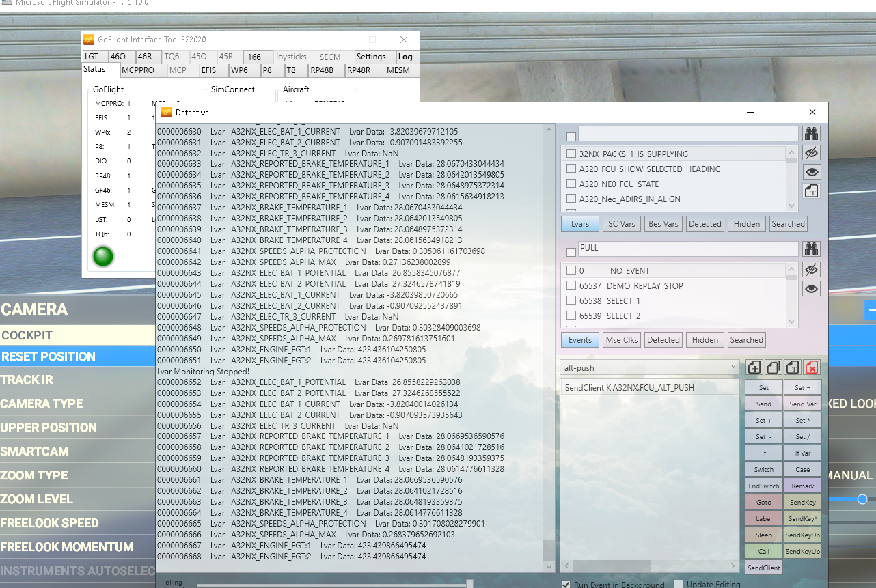Click binoculars icon next to PULL search field
876x588 pixels.
811,249
